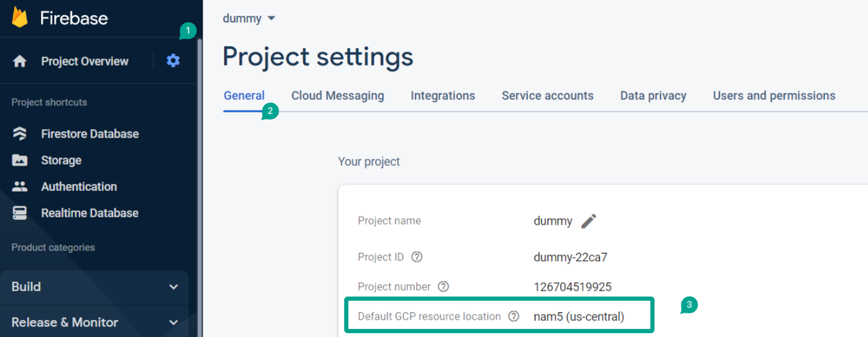Open the Integrations tab
This screenshot has height=337, width=868.
[x=443, y=95]
